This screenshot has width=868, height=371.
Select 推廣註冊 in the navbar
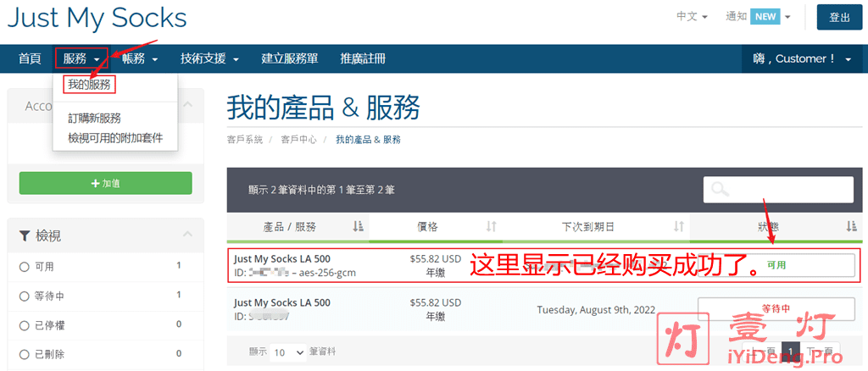click(x=363, y=58)
